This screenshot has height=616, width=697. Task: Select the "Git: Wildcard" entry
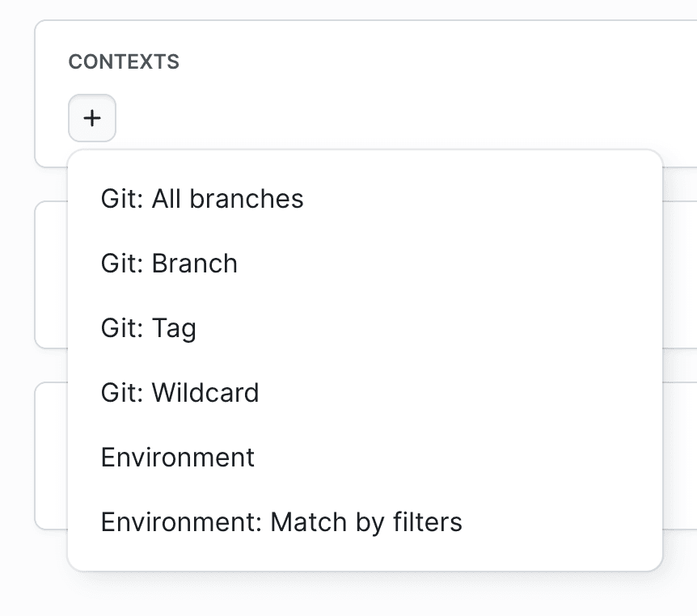pos(180,393)
